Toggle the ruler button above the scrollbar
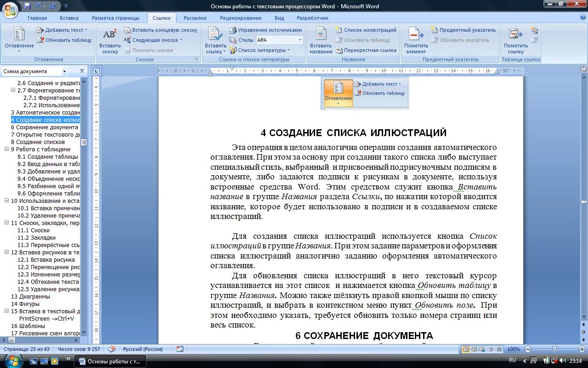Viewport: 588px width, 368px height. (x=584, y=69)
